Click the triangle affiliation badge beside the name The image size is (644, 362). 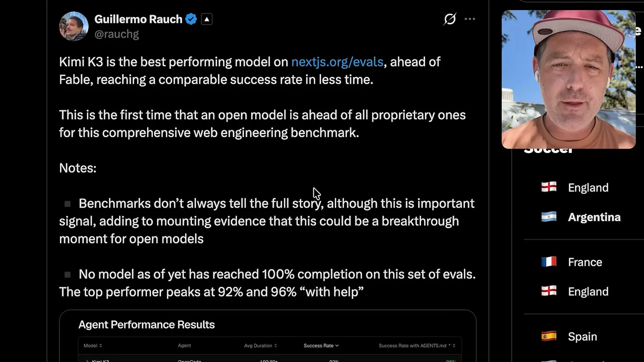[206, 19]
